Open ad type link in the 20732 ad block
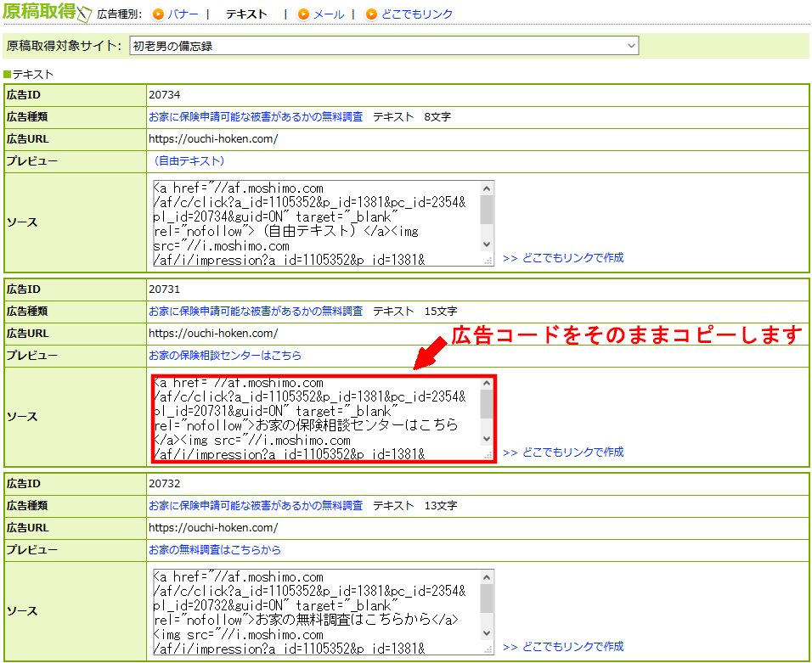Image resolution: width=812 pixels, height=663 pixels. (256, 506)
